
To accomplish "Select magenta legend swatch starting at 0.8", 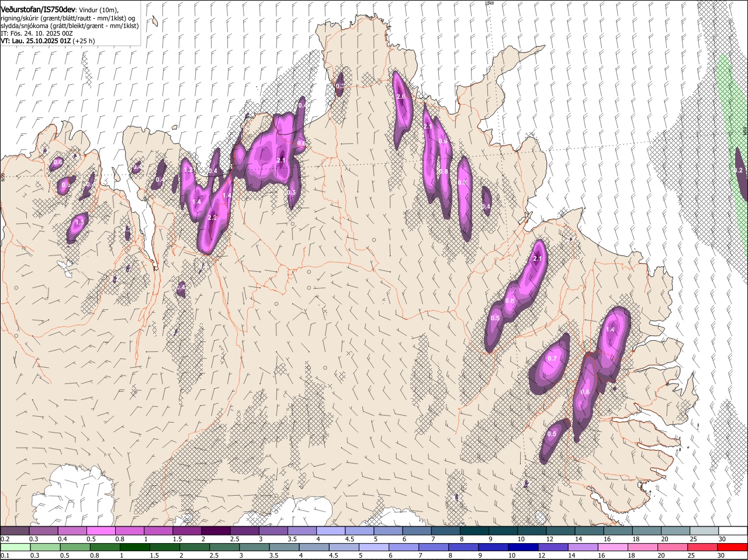I will click(129, 530).
